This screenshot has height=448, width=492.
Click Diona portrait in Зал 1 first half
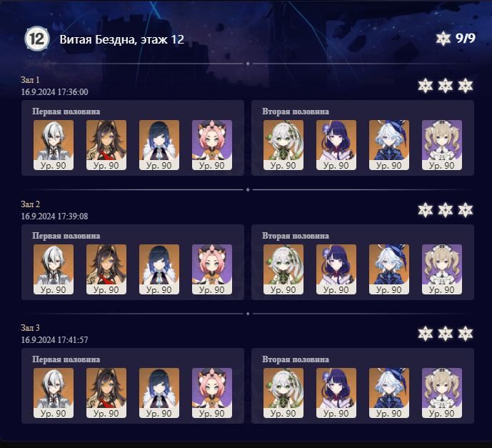coord(212,145)
